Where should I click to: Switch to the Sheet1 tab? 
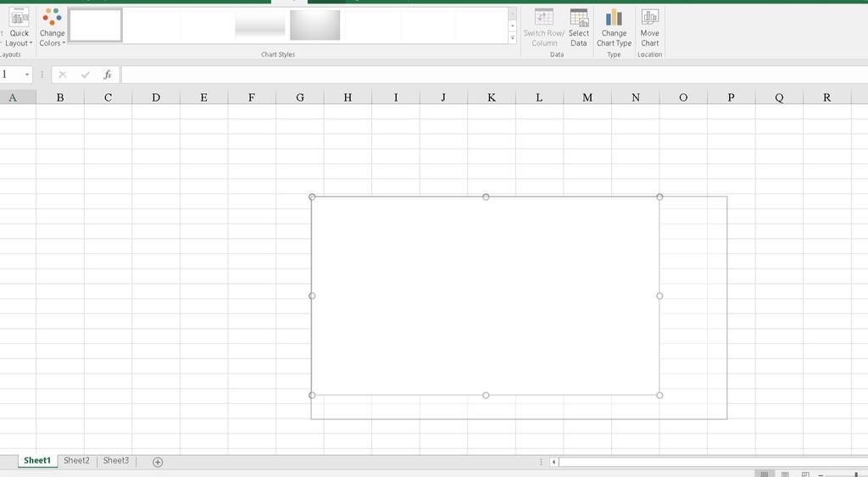click(37, 461)
